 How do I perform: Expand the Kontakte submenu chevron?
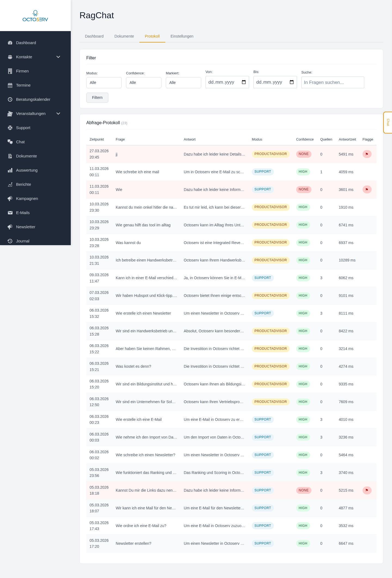[58, 57]
